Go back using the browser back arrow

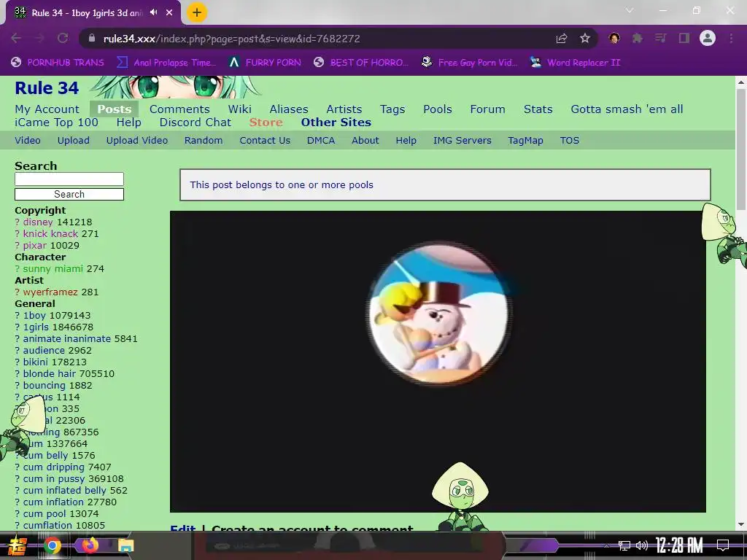16,38
